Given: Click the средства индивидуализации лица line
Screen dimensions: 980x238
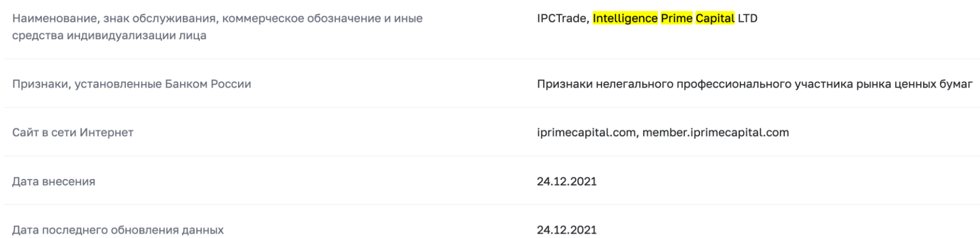Looking at the screenshot, I should coord(109,36).
